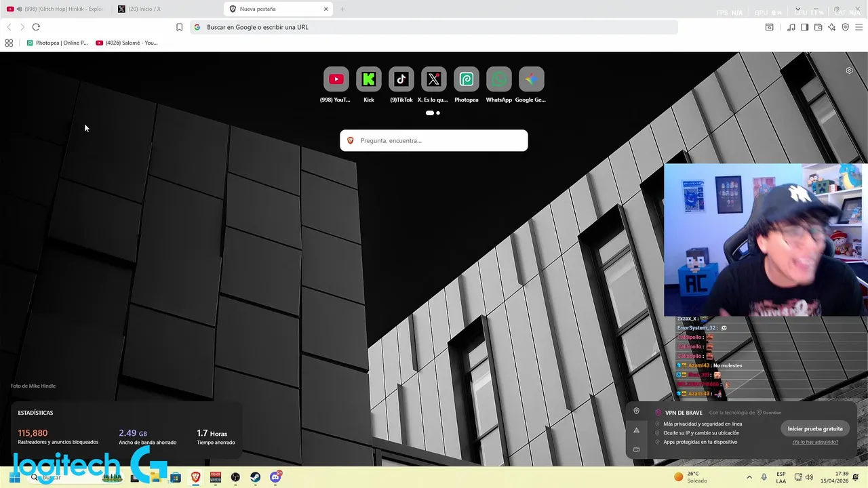Click Iniciar prueba gratuita VPN button
Screen dimensions: 868x488
point(815,428)
